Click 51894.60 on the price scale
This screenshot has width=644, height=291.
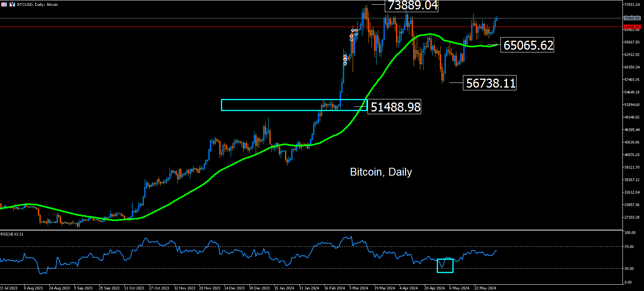coord(632,105)
